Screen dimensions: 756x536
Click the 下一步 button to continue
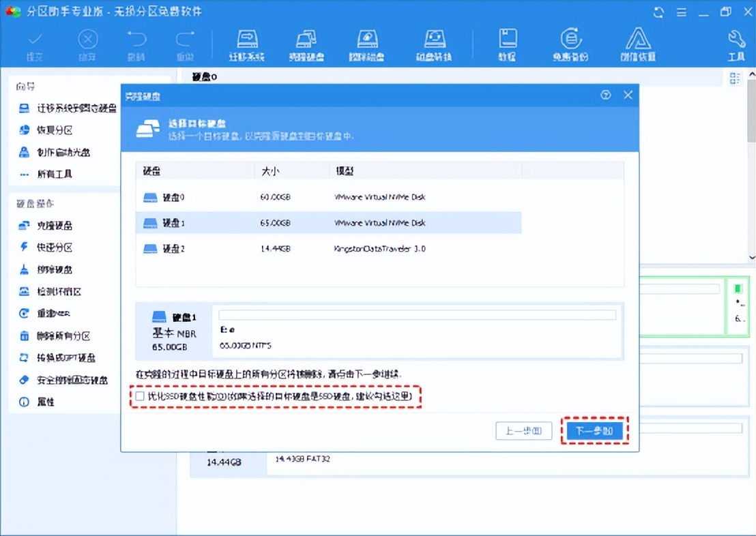point(595,430)
